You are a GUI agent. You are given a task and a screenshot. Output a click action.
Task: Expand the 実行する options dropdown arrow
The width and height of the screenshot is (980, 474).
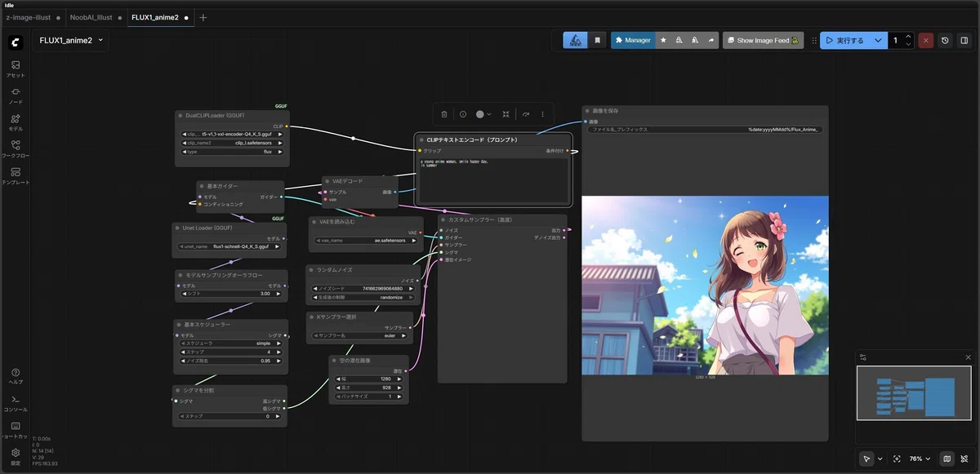pyautogui.click(x=879, y=40)
